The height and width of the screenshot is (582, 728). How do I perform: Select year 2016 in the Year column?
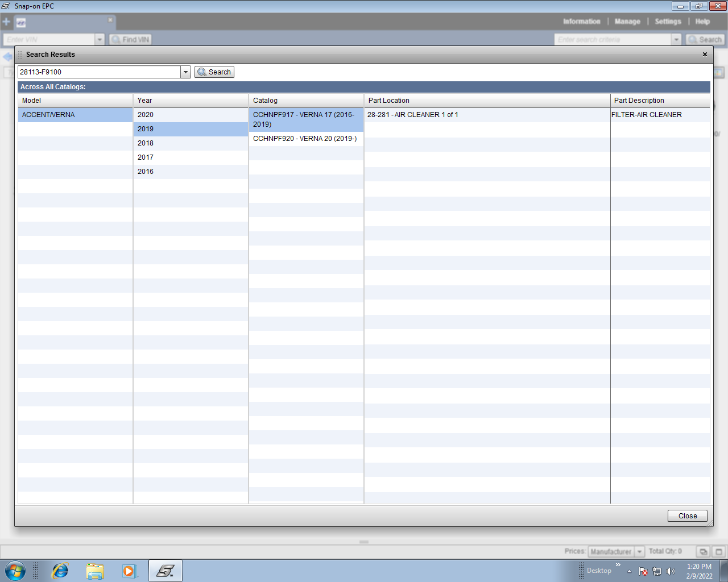[191, 172]
